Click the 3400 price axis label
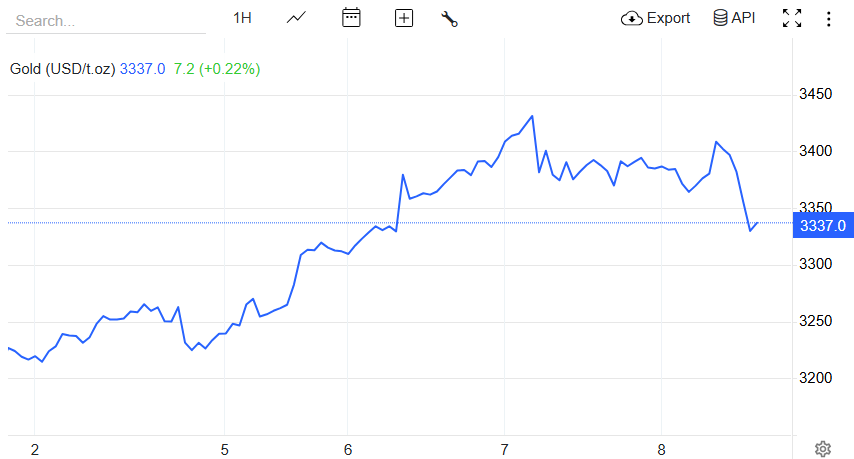 816,151
